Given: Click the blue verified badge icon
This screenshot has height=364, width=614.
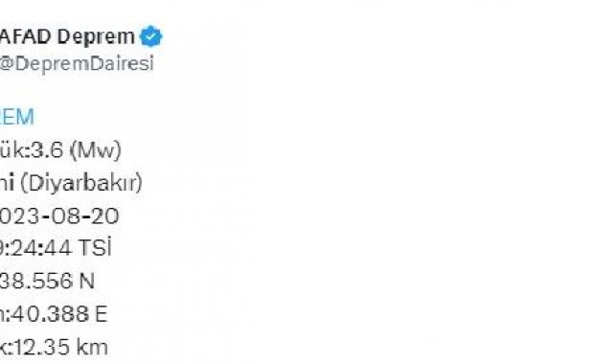Looking at the screenshot, I should tap(150, 36).
